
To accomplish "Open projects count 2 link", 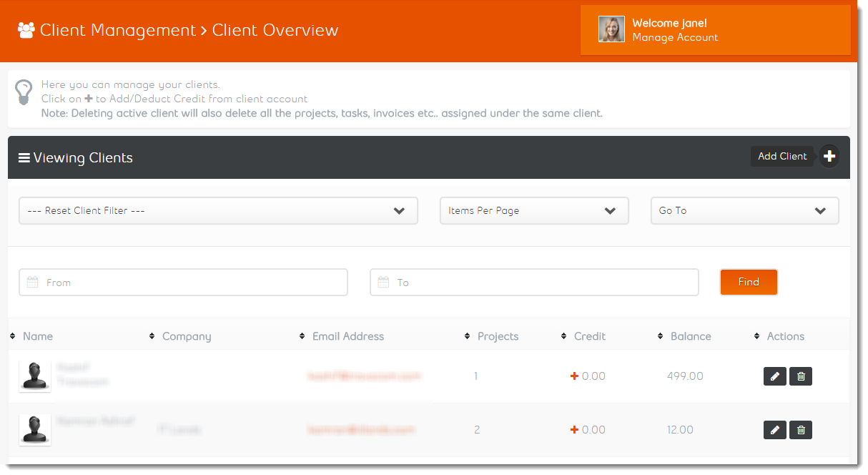I will coord(477,430).
